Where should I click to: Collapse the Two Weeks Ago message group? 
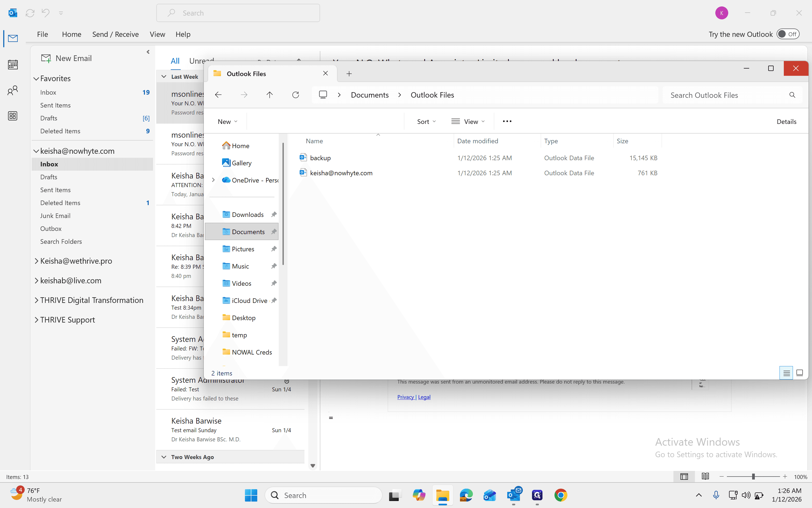tap(164, 457)
